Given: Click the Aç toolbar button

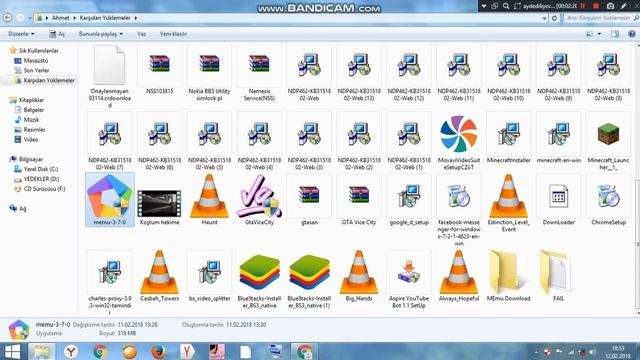Looking at the screenshot, I should coord(57,34).
